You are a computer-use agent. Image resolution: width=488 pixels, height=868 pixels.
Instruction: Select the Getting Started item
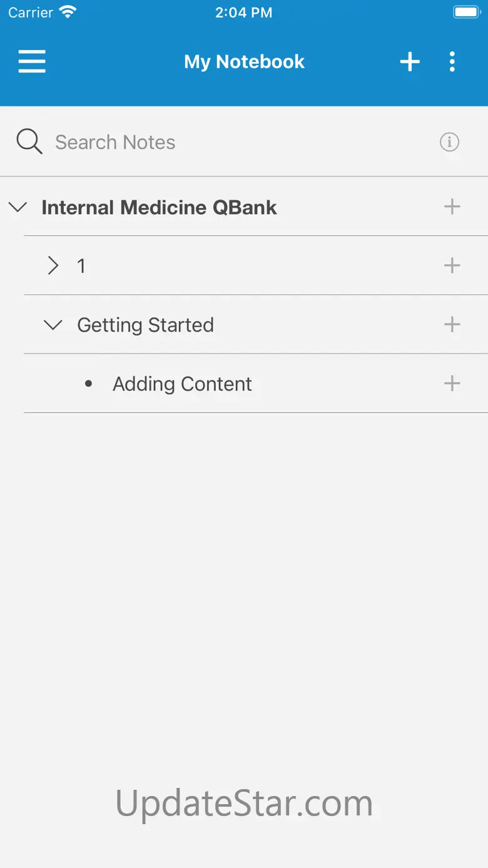point(145,325)
